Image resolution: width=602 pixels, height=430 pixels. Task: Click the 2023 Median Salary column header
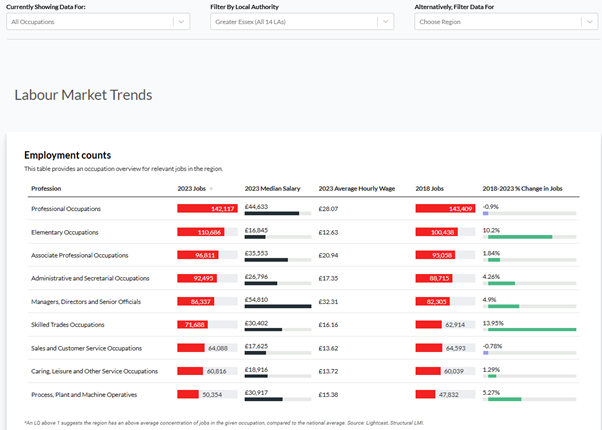[272, 188]
